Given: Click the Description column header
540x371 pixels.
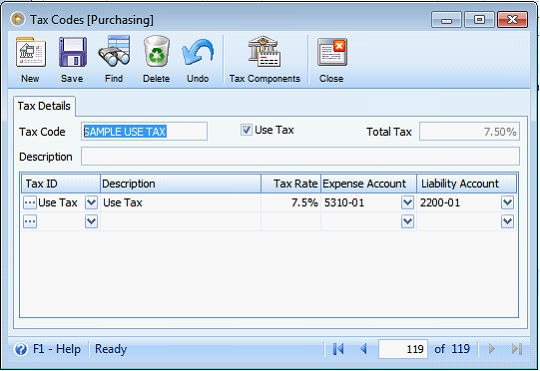Looking at the screenshot, I should pos(181,184).
